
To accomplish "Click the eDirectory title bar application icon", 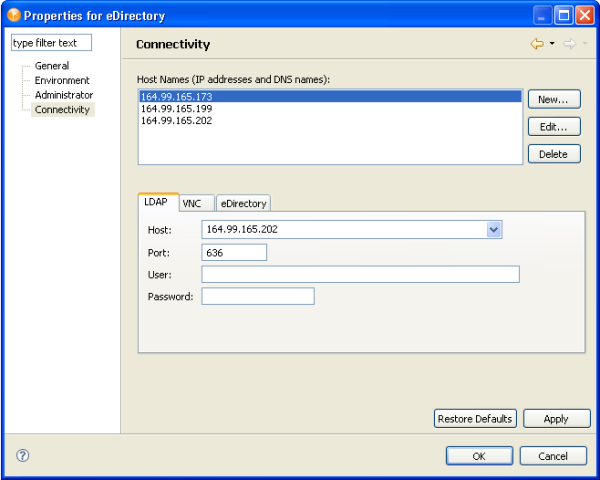I will (x=14, y=15).
